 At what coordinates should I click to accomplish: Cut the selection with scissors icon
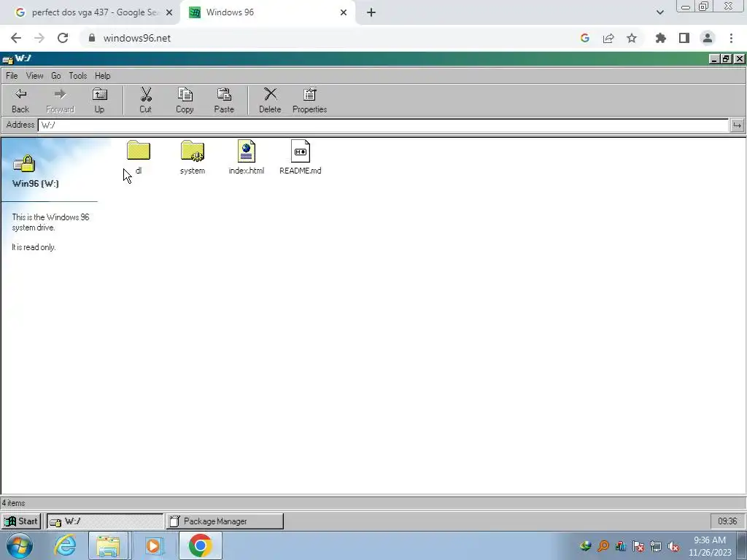[145, 101]
